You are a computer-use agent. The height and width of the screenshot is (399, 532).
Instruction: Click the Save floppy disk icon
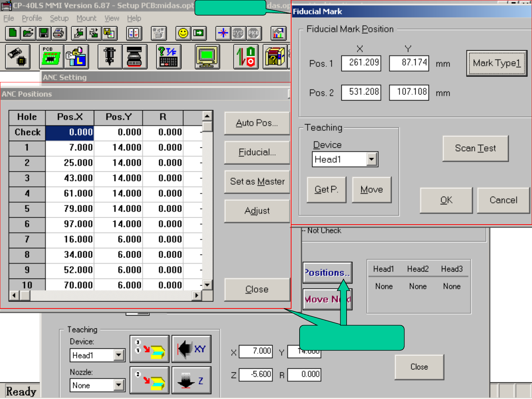[44, 33]
